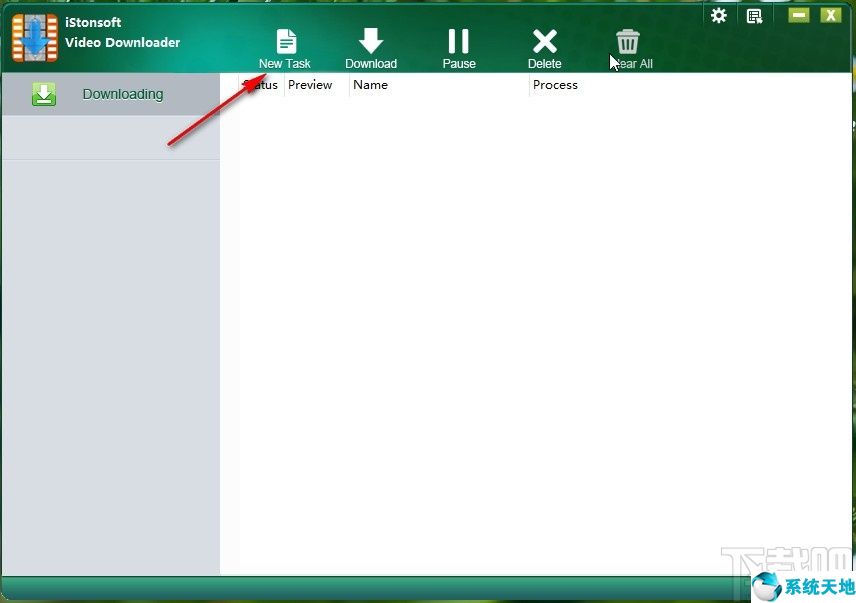Click the Process column header
856x603 pixels.
coord(555,85)
